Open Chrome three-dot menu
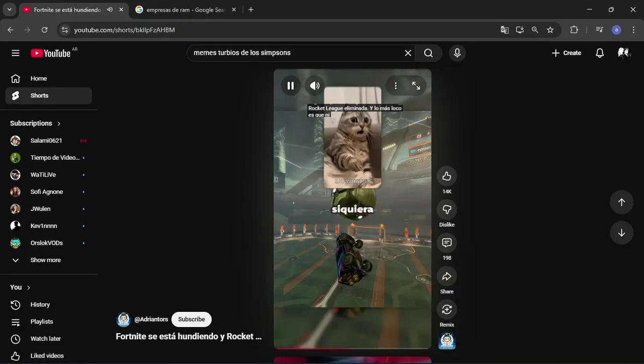 pyautogui.click(x=633, y=30)
